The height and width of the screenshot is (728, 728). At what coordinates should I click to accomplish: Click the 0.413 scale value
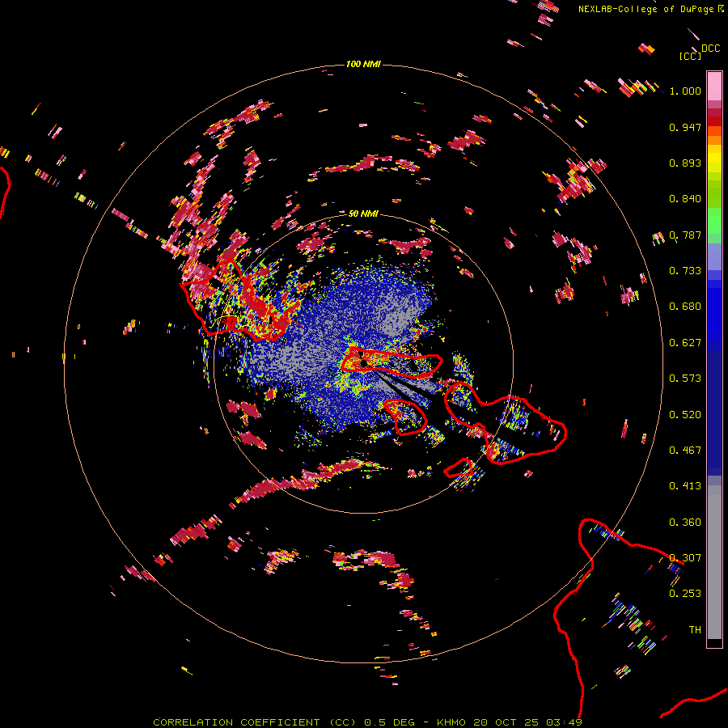(685, 486)
